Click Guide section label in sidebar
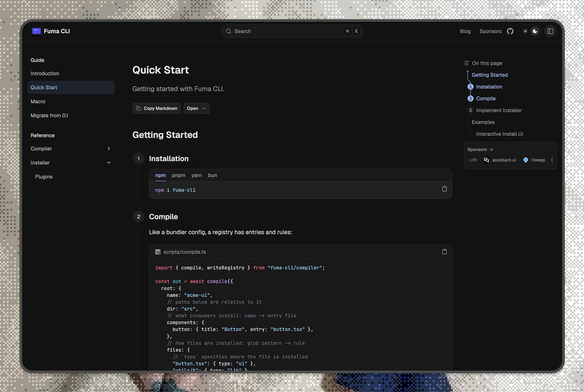The height and width of the screenshot is (392, 584). (37, 60)
